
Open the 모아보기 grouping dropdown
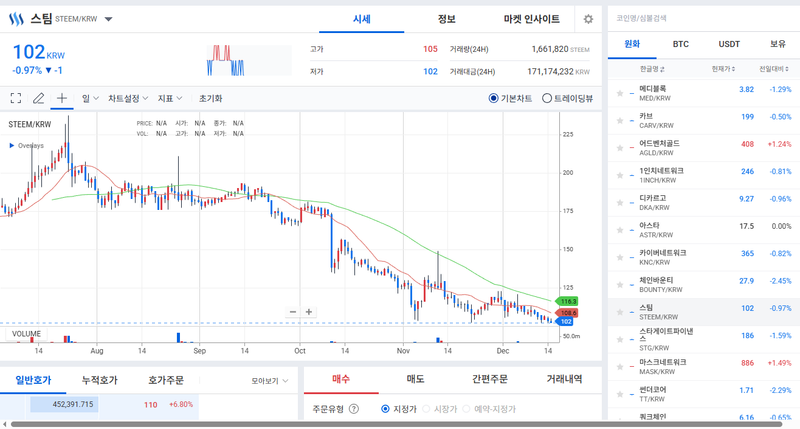click(270, 381)
